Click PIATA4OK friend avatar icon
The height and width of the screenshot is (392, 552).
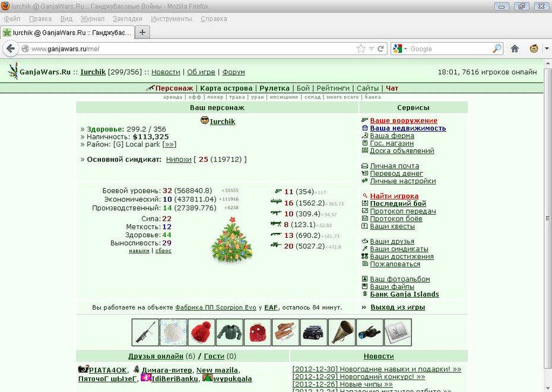coord(83,369)
